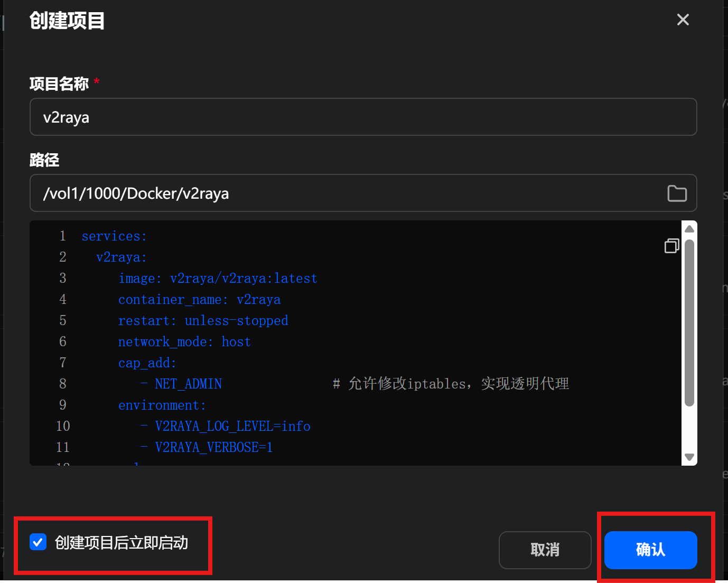Click the line "services:" in editor
The height and width of the screenshot is (583, 728).
(114, 236)
